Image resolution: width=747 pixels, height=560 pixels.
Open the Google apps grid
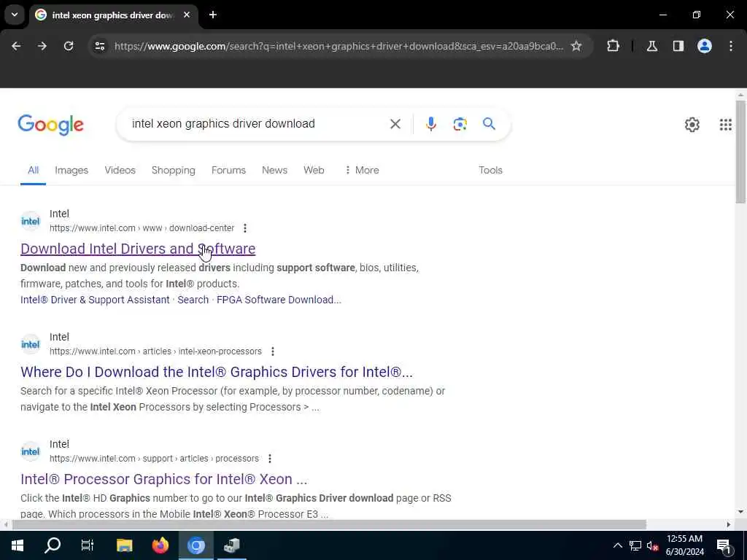click(x=725, y=125)
